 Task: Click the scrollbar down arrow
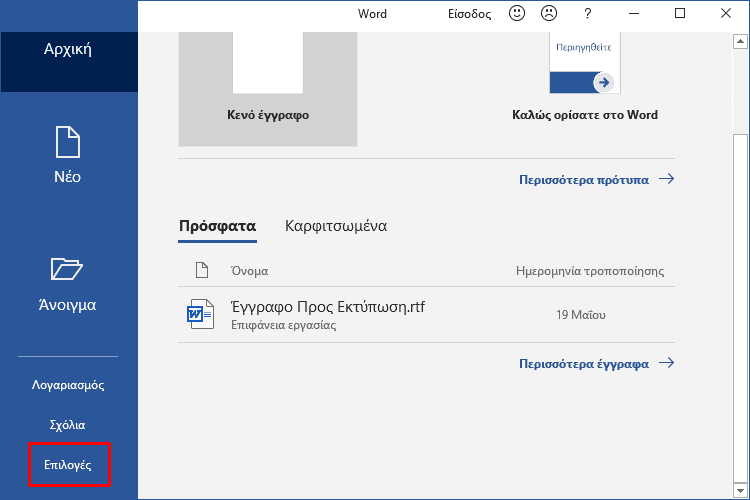pyautogui.click(x=740, y=490)
